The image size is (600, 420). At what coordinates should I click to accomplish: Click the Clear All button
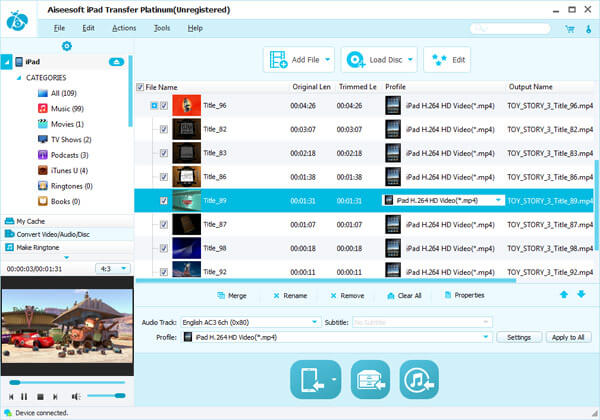(x=404, y=296)
